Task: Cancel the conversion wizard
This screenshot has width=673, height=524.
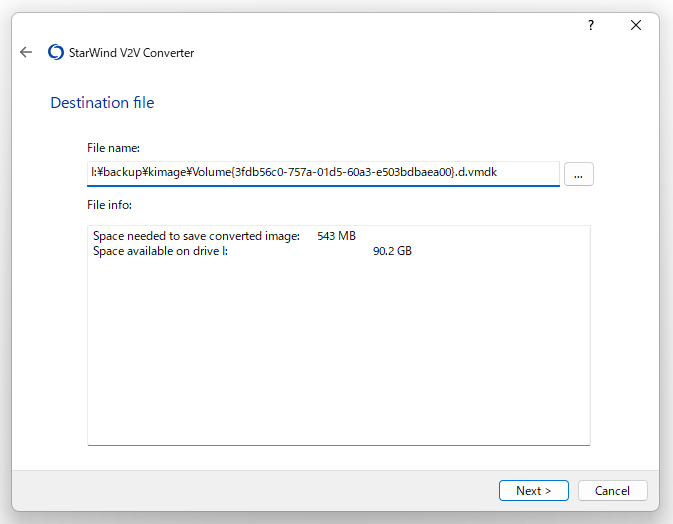Action: click(612, 491)
